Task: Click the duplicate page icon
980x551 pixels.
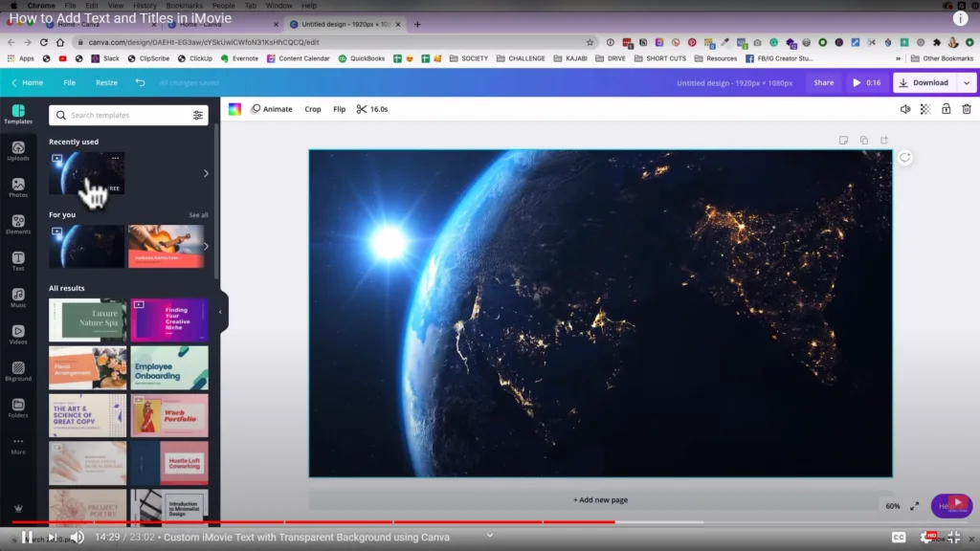Action: pyautogui.click(x=864, y=141)
